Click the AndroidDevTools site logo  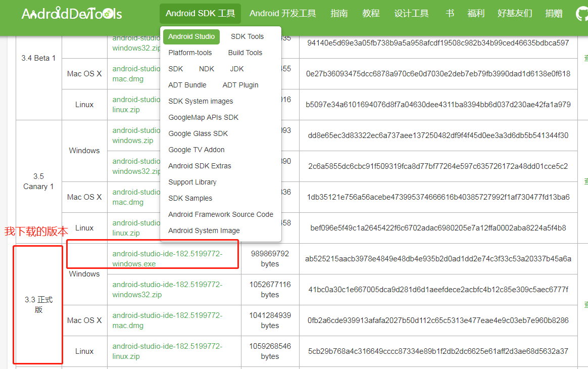pos(72,14)
